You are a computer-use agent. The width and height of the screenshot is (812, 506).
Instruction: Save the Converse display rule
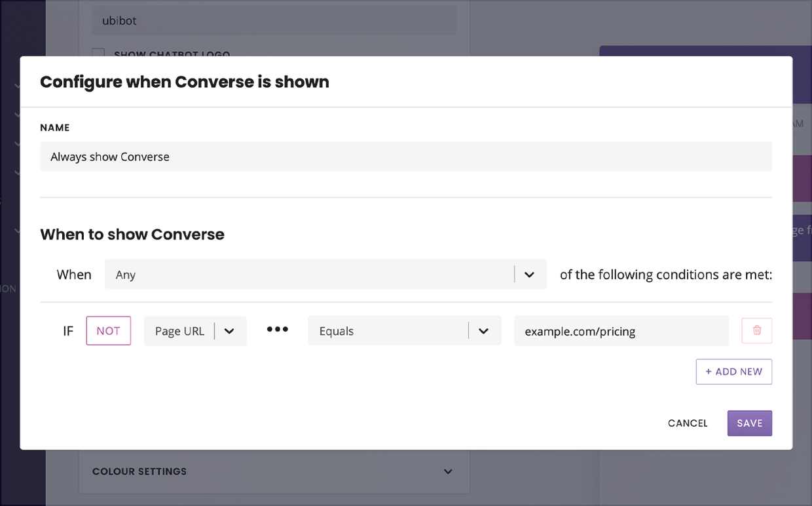point(750,423)
